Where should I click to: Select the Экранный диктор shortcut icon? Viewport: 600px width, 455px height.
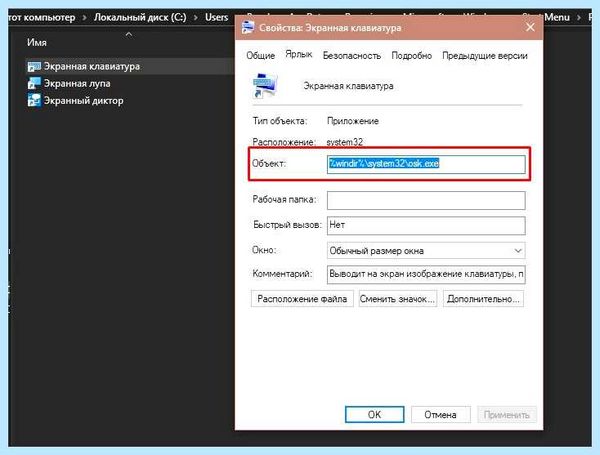34,101
